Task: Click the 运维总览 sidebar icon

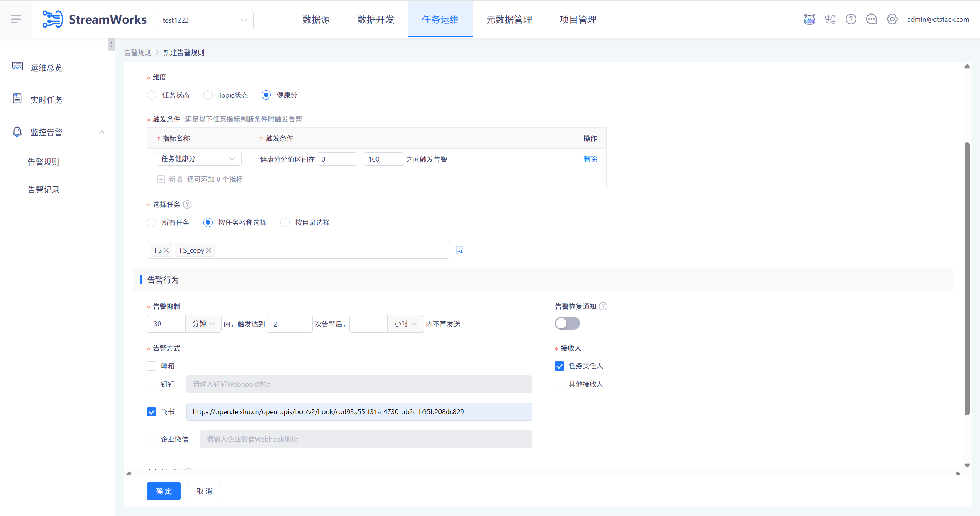Action: click(x=17, y=67)
